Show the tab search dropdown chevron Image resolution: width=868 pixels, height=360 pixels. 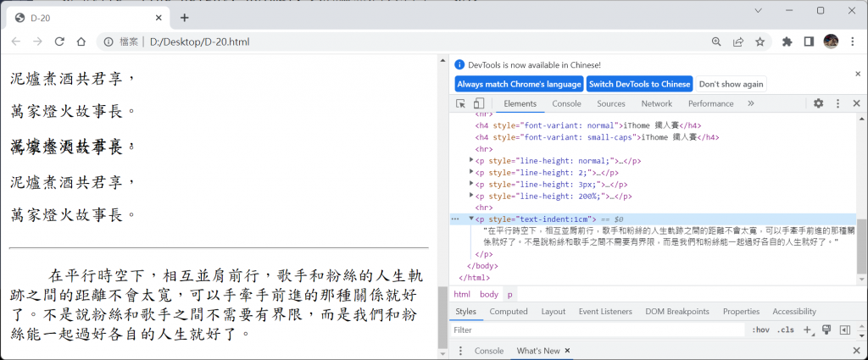(759, 10)
